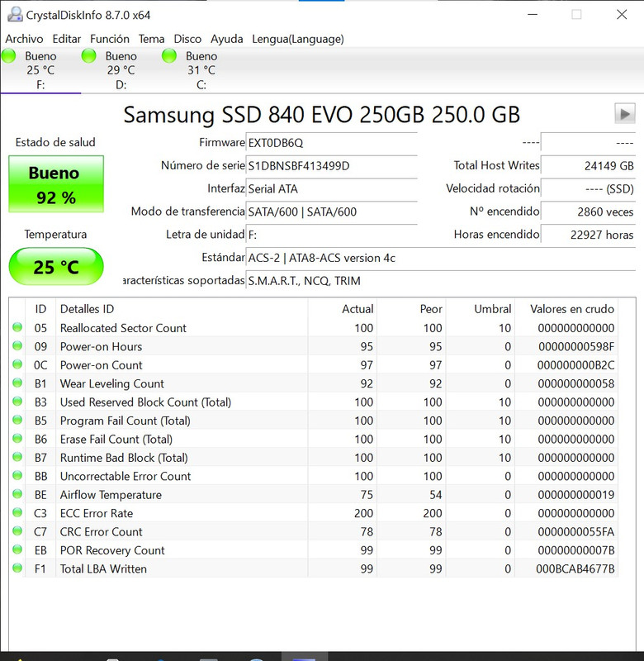Click the Nº encendido value 2860 veces
The width and height of the screenshot is (644, 661).
point(589,212)
